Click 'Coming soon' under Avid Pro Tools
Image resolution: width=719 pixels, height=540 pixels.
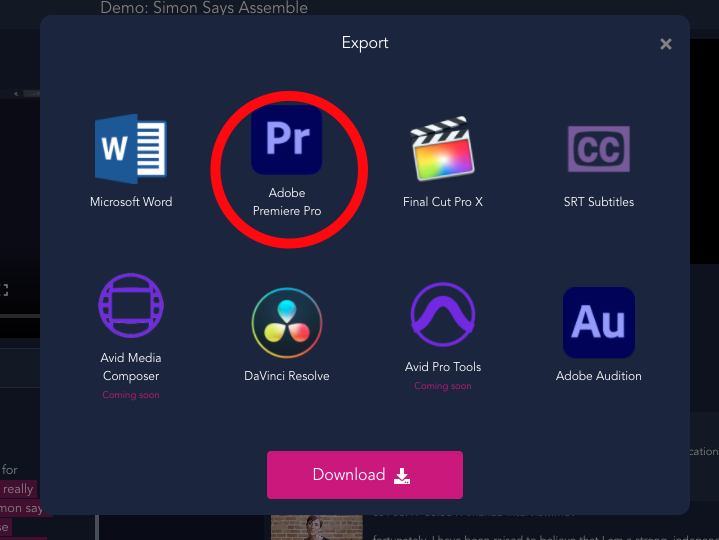point(443,386)
